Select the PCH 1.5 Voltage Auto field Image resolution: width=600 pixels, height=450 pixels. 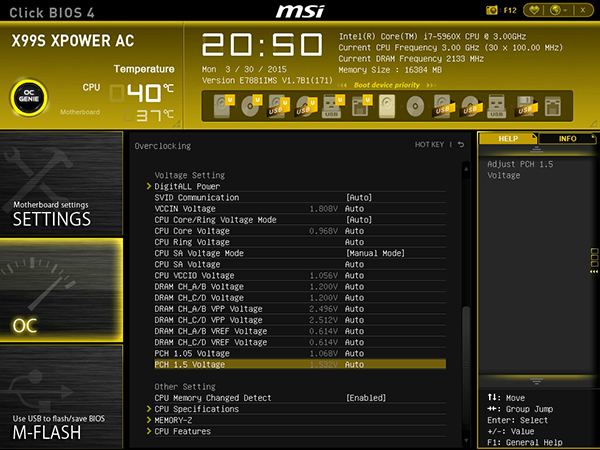point(354,364)
